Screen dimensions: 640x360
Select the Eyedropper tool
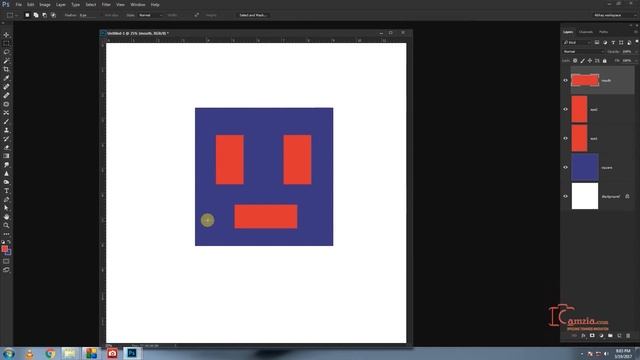(6, 78)
